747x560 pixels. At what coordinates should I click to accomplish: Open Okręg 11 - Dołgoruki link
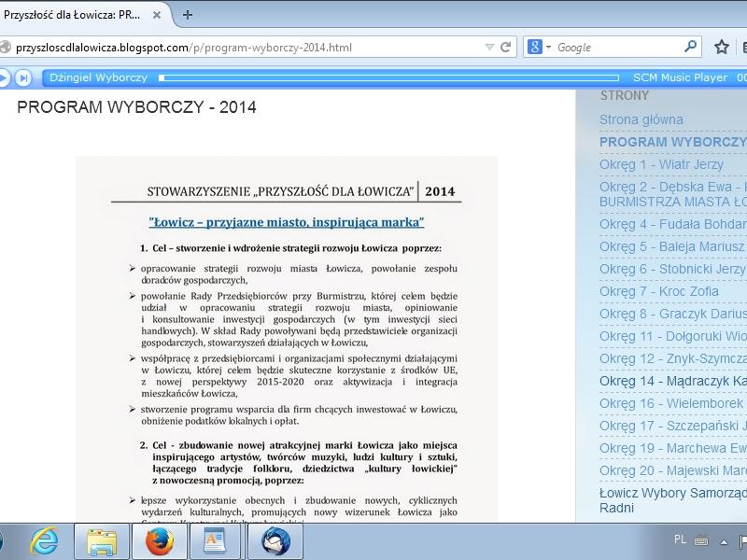point(672,336)
